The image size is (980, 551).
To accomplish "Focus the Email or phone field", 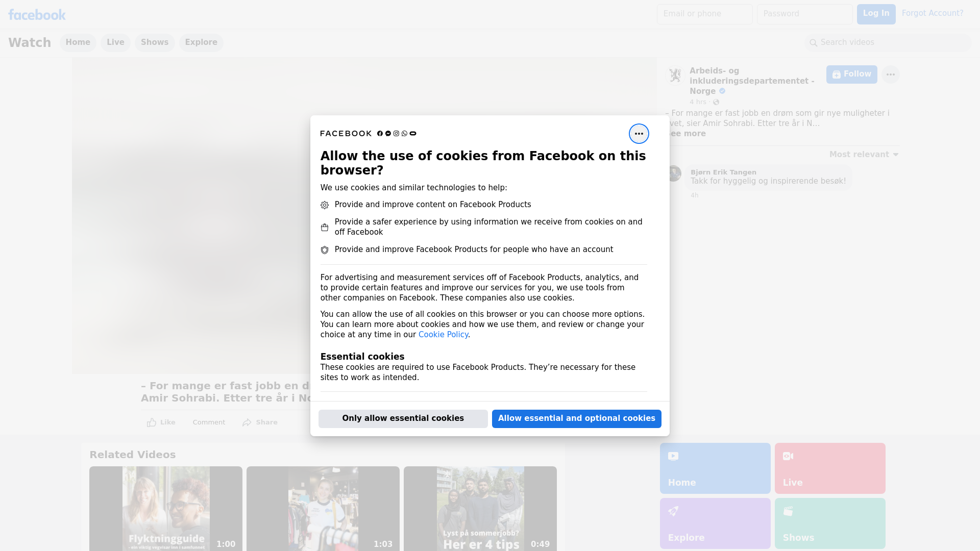I will 705,14.
